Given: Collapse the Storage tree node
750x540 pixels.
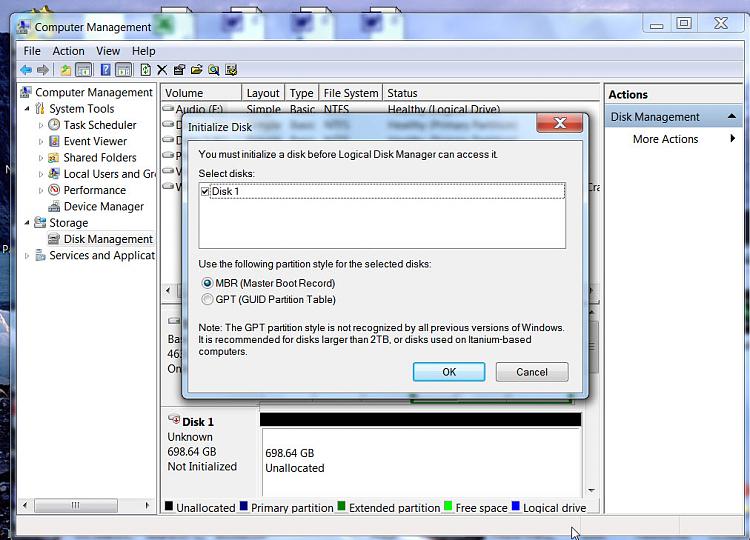Looking at the screenshot, I should pyautogui.click(x=27, y=223).
